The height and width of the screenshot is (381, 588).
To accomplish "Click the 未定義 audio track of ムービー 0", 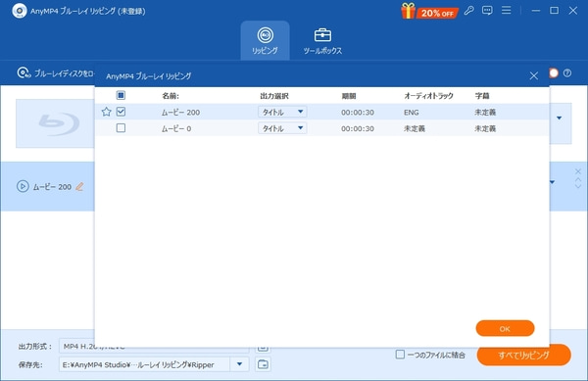I will (415, 128).
